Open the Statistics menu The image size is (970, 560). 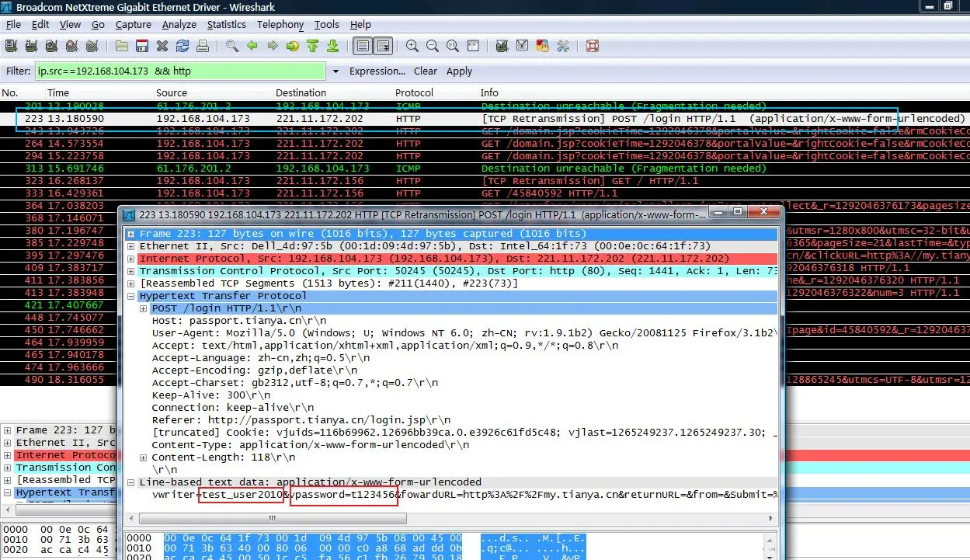point(226,24)
